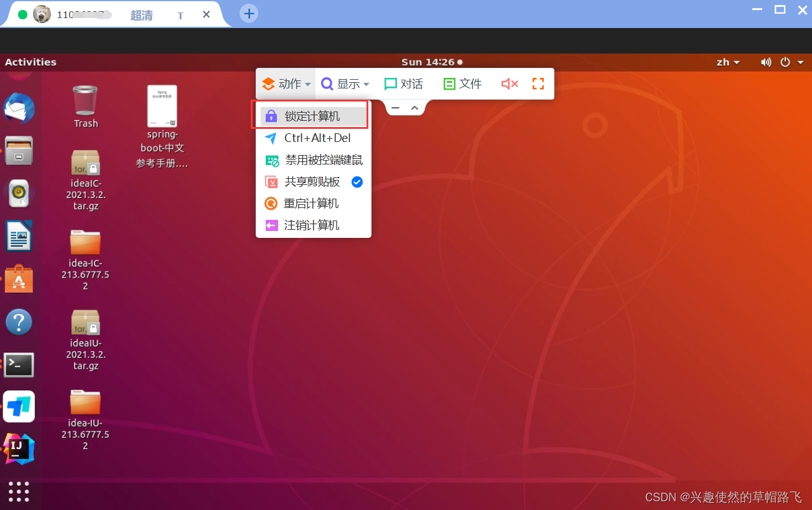
Task: Expand system menu arrow beside the power icon
Action: (801, 62)
